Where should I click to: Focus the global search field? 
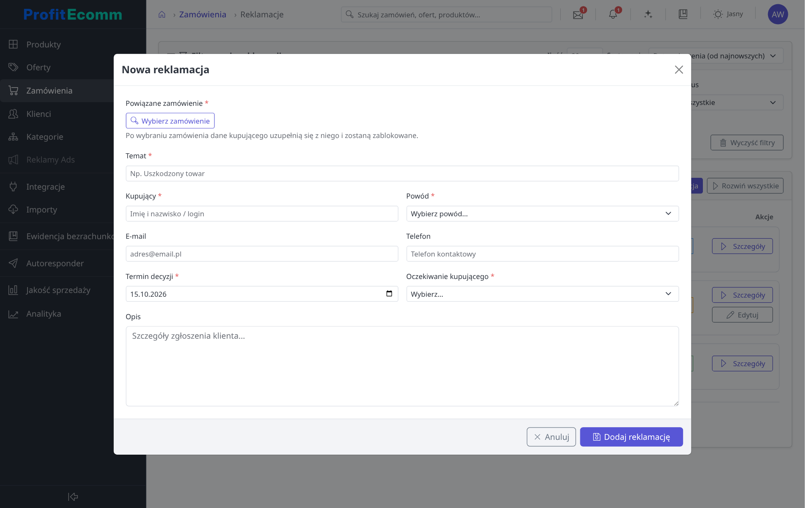pyautogui.click(x=446, y=14)
